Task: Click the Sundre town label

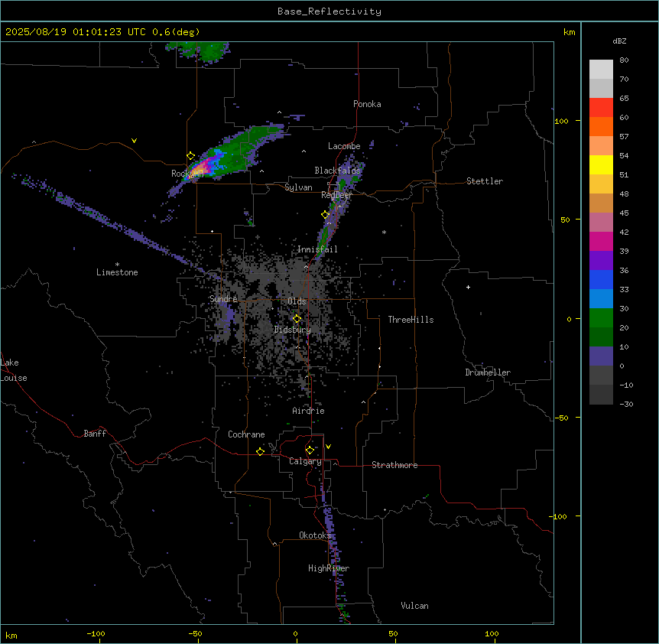Action: tap(223, 299)
